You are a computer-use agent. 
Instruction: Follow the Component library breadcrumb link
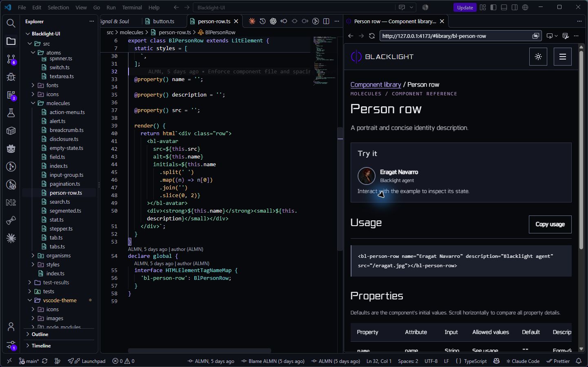[376, 85]
